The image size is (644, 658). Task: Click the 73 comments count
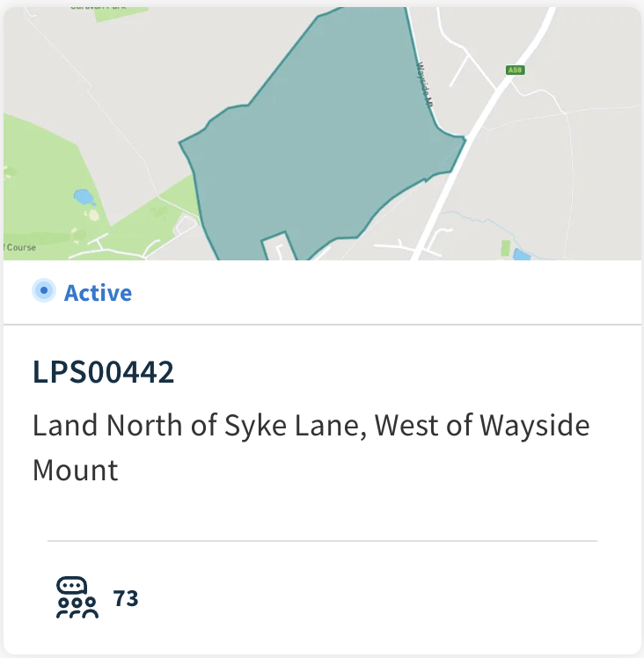click(x=126, y=598)
